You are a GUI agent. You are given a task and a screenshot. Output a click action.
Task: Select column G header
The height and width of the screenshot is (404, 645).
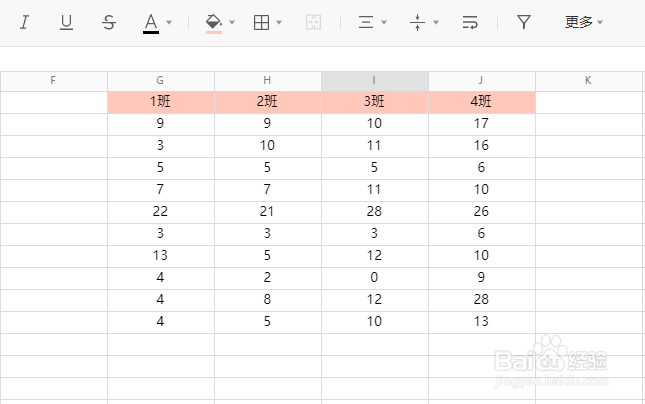161,81
